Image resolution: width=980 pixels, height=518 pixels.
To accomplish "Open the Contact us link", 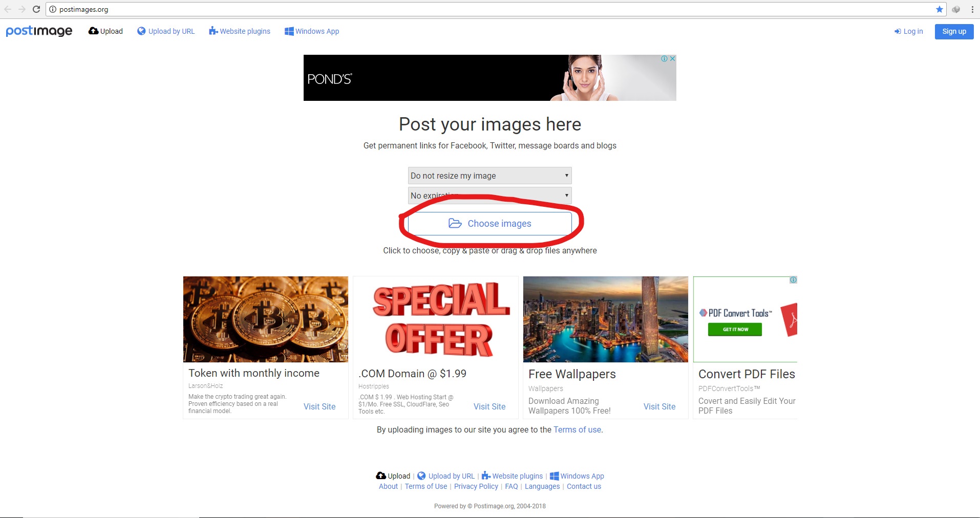I will coord(584,486).
